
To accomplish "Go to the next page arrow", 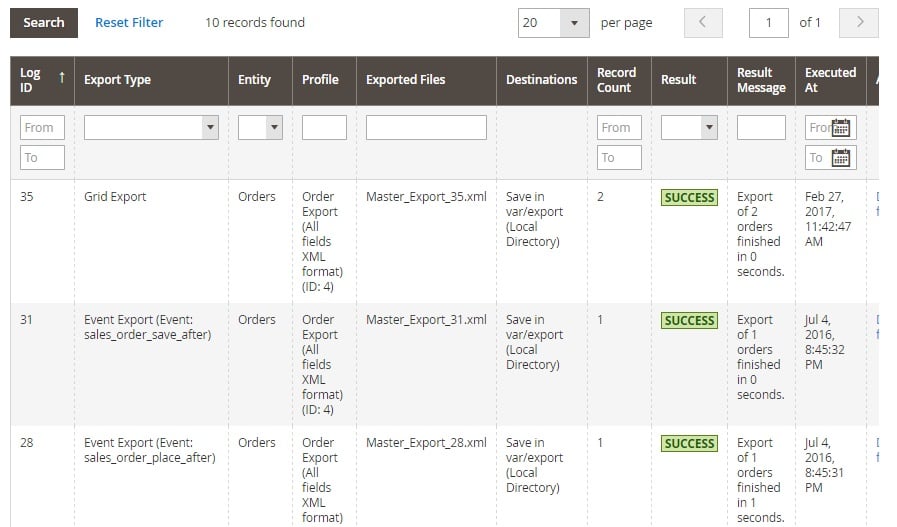I will 859,23.
